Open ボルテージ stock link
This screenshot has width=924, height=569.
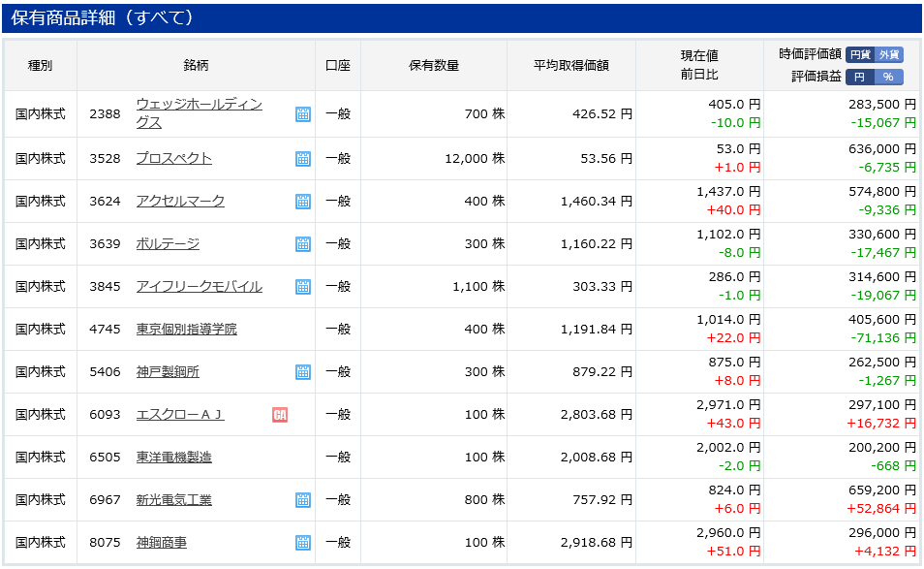tap(168, 243)
